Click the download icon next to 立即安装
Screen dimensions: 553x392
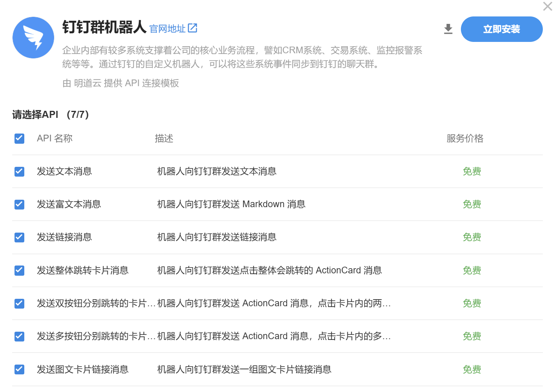click(448, 29)
